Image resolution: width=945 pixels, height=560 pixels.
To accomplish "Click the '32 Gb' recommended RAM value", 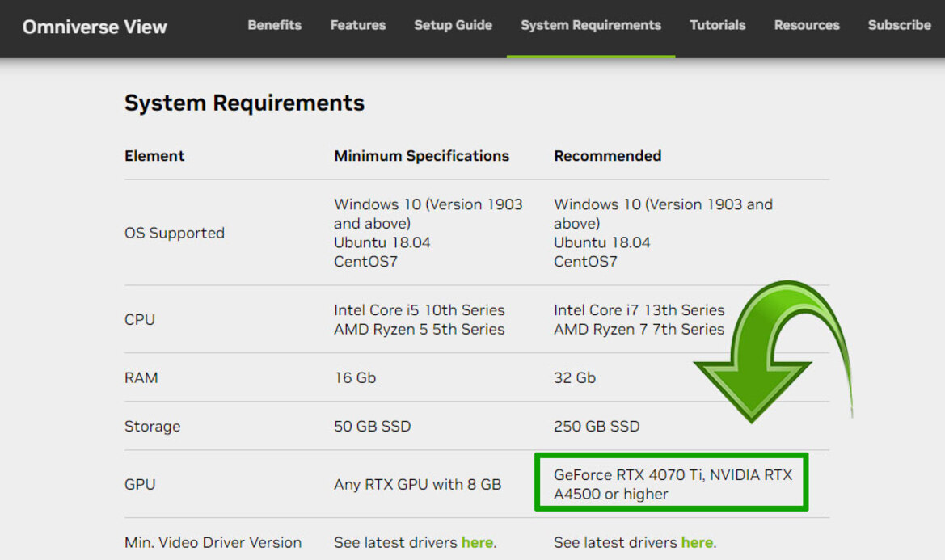I will [x=575, y=377].
